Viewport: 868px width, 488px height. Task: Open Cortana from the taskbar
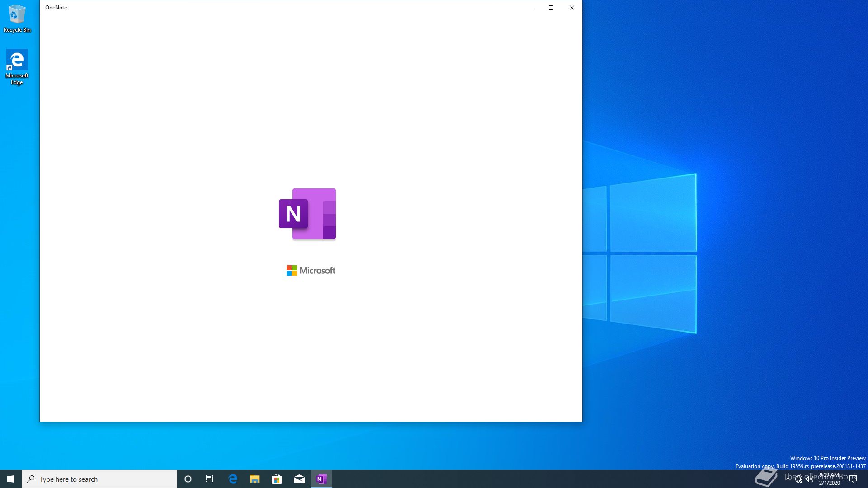click(x=188, y=479)
